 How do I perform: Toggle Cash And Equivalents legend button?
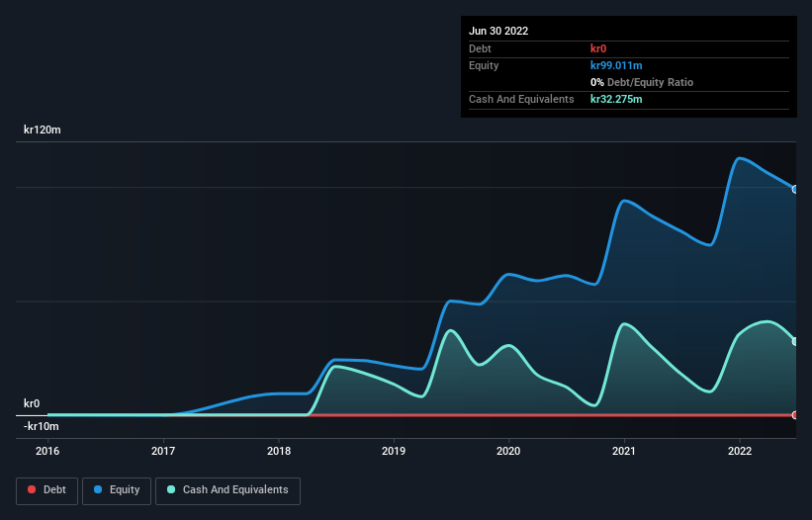point(227,490)
